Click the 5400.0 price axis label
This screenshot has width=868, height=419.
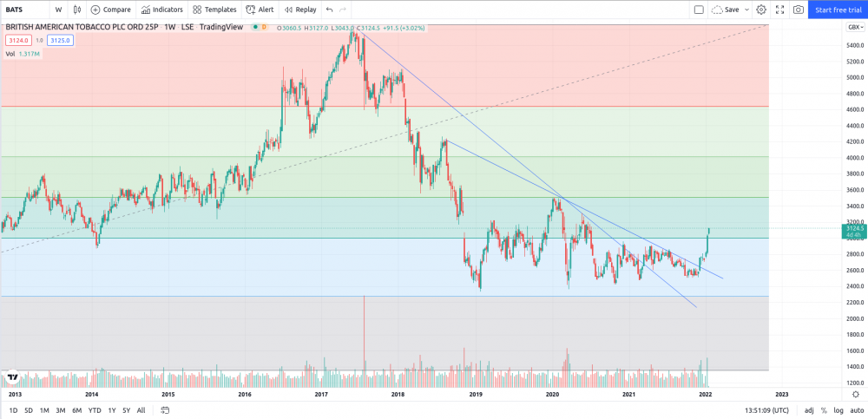[x=855, y=45]
